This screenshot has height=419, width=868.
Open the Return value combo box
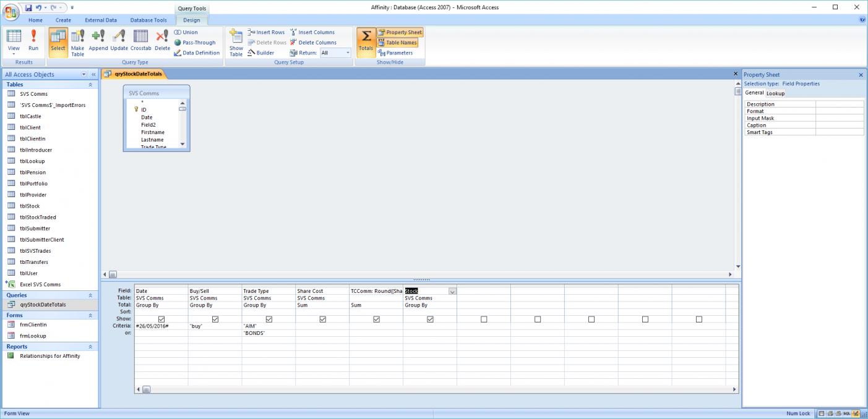click(x=336, y=53)
